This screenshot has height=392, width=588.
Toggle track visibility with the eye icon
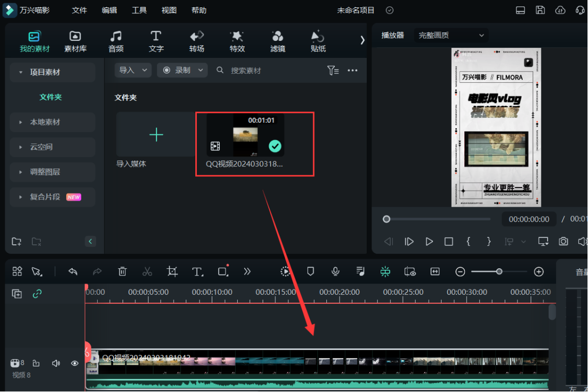tap(74, 363)
